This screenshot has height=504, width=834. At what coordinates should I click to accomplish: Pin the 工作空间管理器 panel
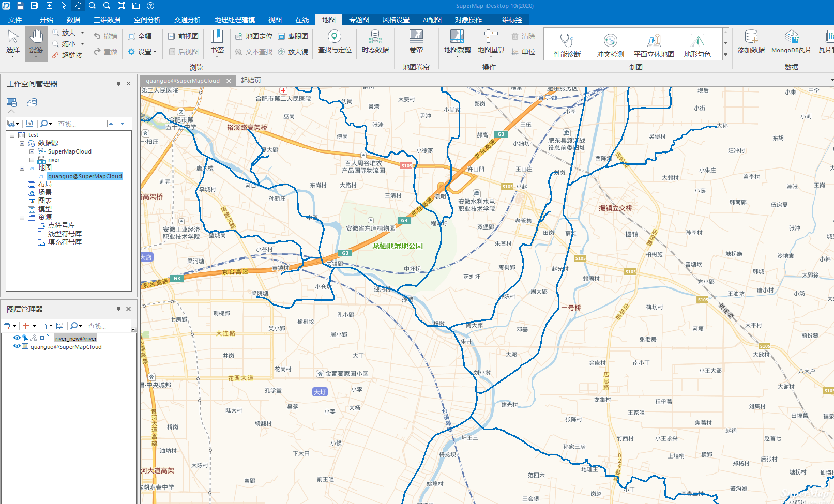point(118,83)
